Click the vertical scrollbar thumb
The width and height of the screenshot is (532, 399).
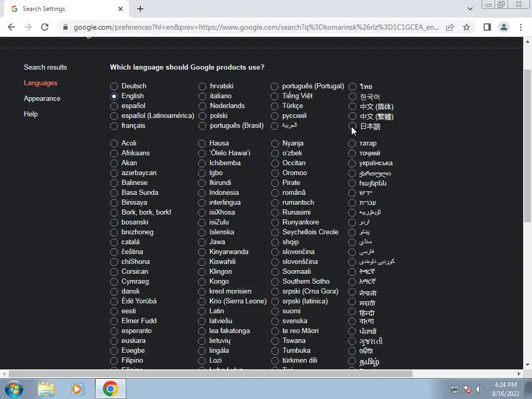point(528,146)
